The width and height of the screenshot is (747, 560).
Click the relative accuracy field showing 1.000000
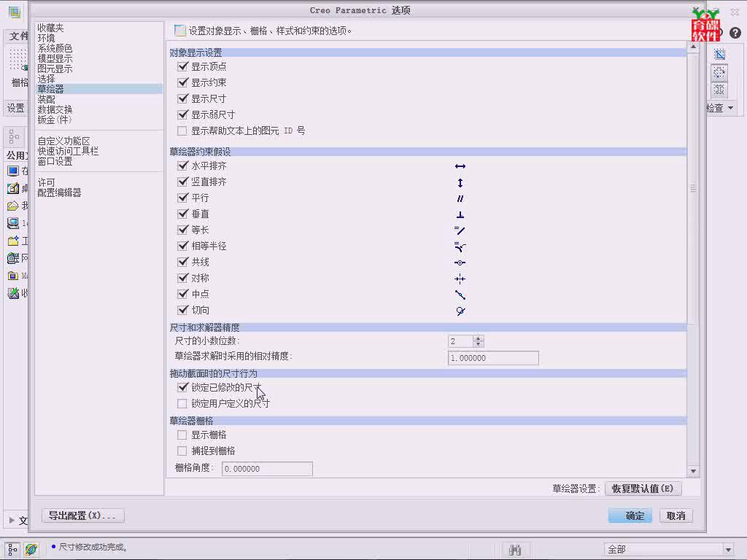click(493, 358)
